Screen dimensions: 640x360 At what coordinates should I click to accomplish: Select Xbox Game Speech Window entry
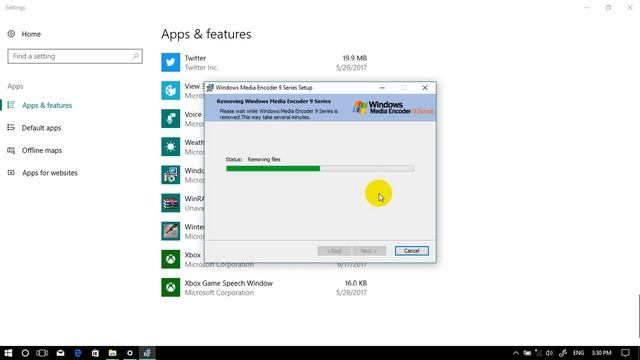[264, 287]
